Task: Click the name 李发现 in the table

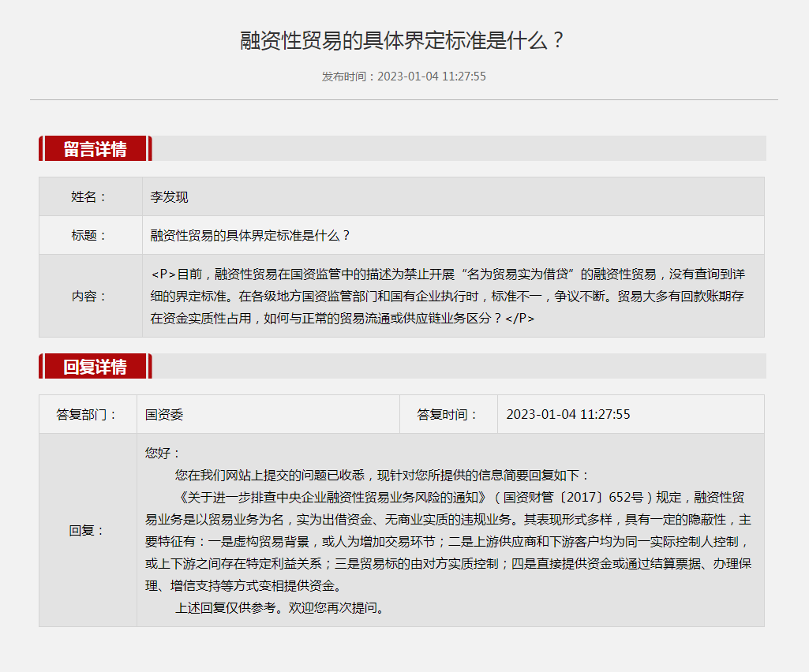Action: (x=170, y=196)
